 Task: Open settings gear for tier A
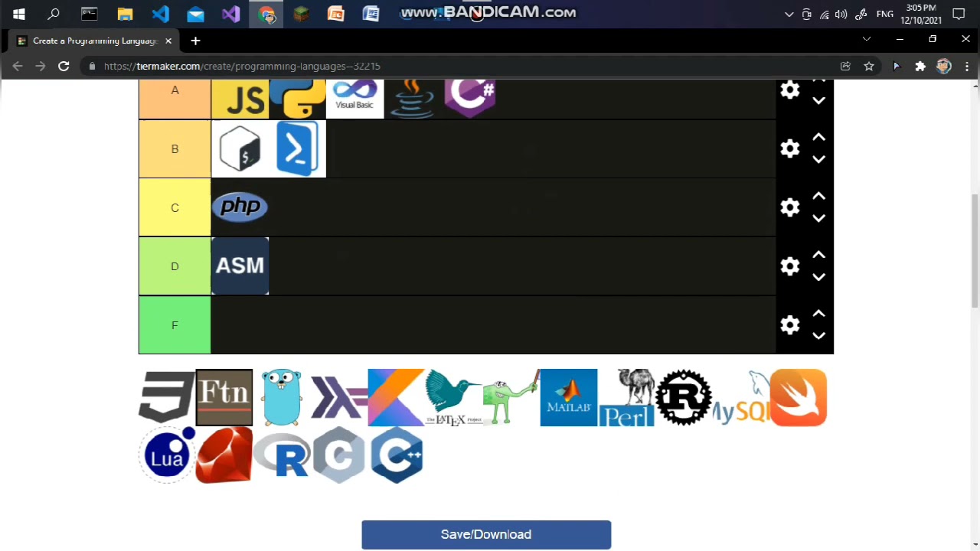click(790, 90)
